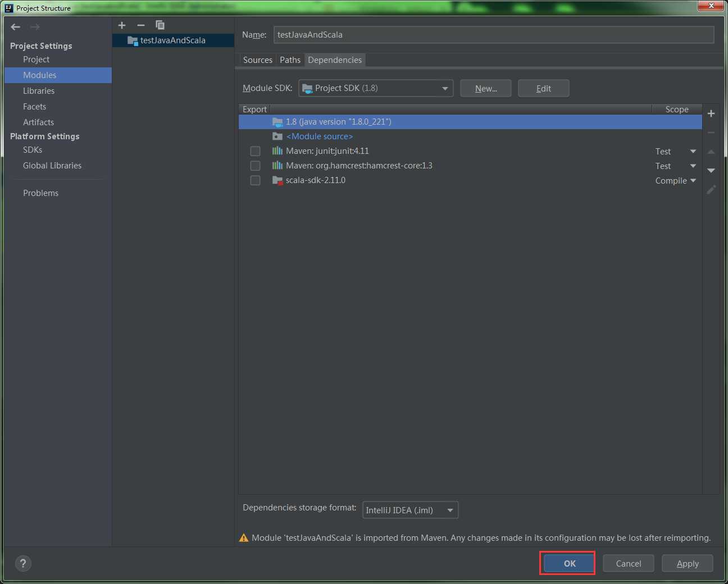The image size is (728, 584).
Task: Click the New... SDK button
Action: 486,88
